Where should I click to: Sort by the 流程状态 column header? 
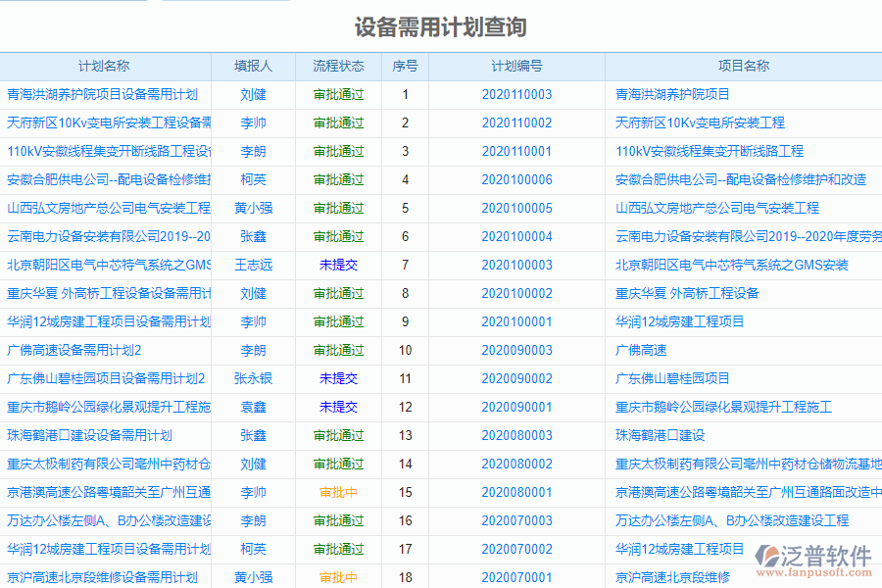pyautogui.click(x=339, y=67)
